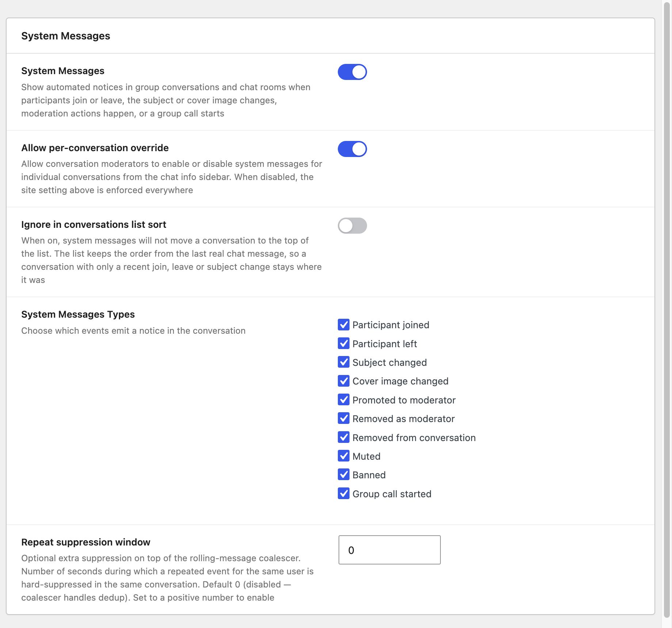Toggle the Subject changed checkbox
Screen dimensions: 672x628
pyautogui.click(x=344, y=362)
